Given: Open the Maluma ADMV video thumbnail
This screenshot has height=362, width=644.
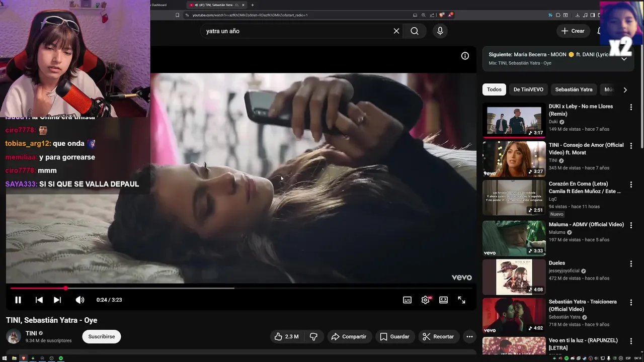Looking at the screenshot, I should pos(514,238).
